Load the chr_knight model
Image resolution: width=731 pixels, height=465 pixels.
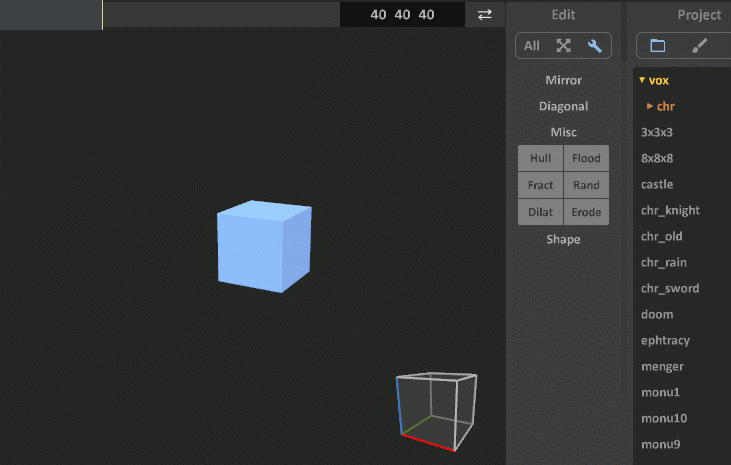tap(670, 211)
